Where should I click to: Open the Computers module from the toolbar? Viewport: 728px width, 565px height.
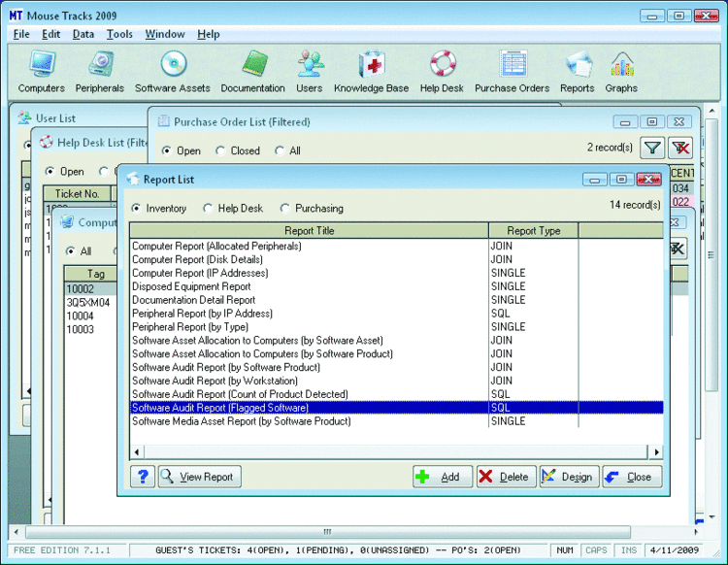[42, 72]
